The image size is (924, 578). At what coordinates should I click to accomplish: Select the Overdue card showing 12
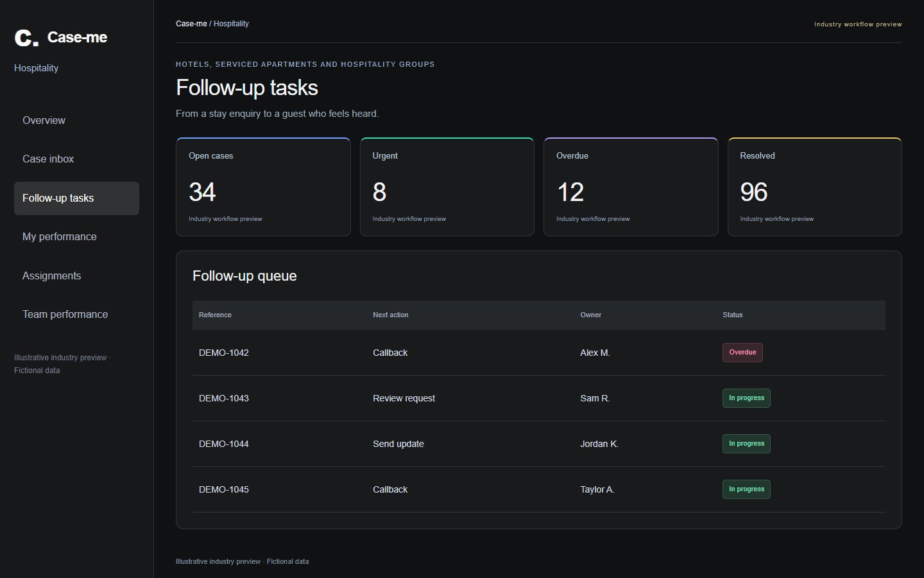631,187
